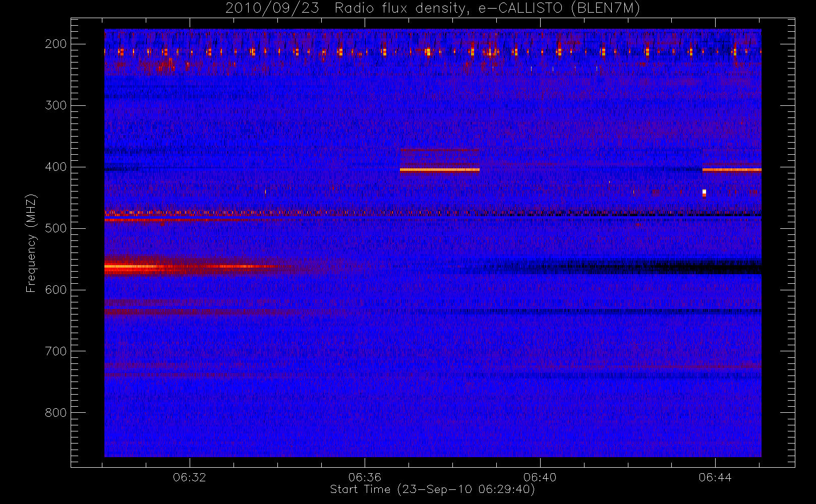The image size is (816, 504).
Task: Click the 06:36 time tick label
Action: tap(365, 477)
